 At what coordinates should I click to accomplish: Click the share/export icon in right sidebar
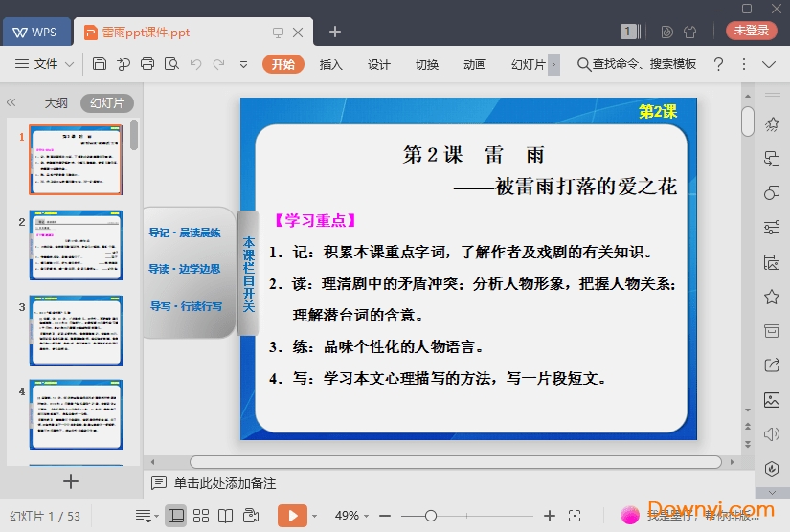click(x=772, y=365)
